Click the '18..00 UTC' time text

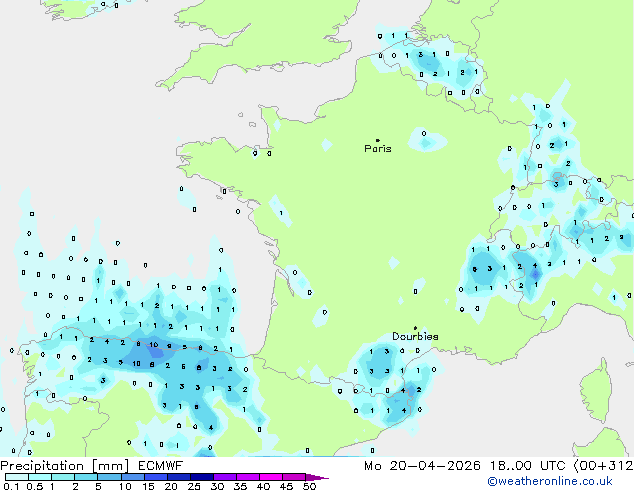pos(527,466)
